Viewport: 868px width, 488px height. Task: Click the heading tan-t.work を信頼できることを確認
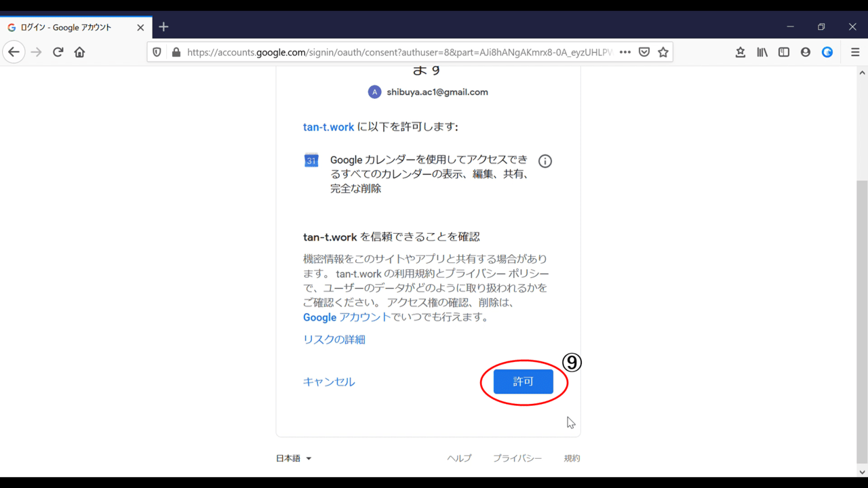(x=391, y=237)
